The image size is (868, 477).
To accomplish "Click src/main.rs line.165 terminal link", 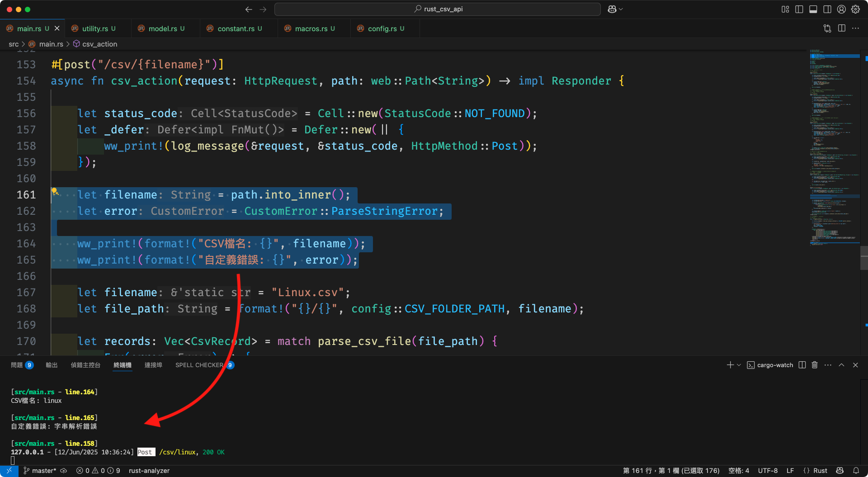I will point(55,418).
